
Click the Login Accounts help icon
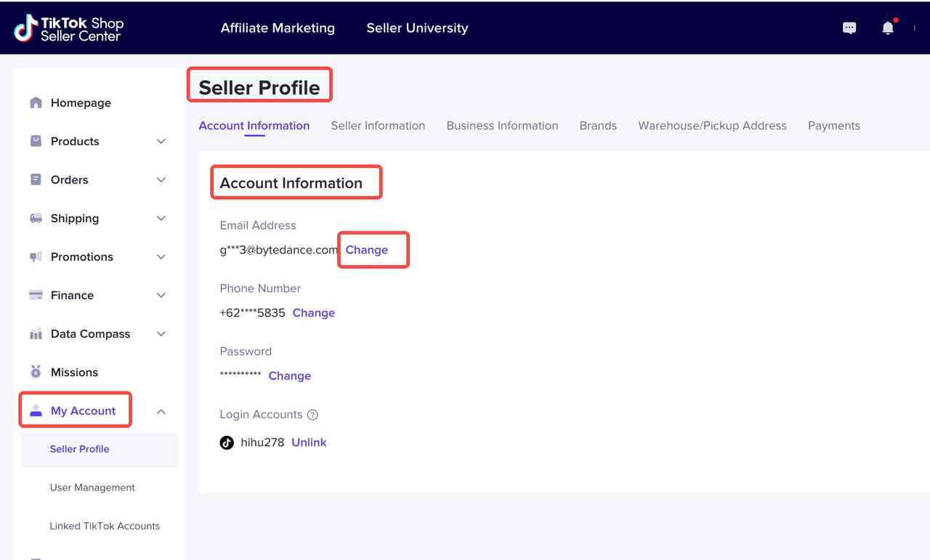pos(312,415)
